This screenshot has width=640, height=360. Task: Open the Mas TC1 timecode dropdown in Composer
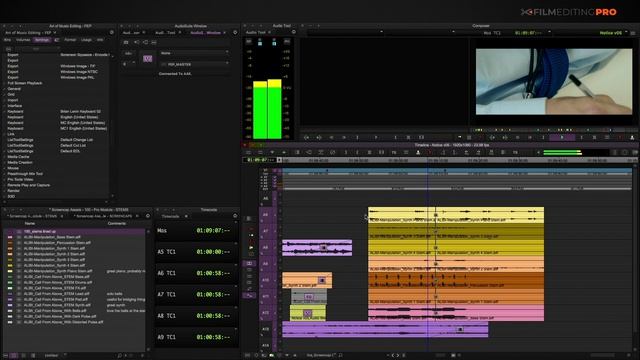pos(517,33)
